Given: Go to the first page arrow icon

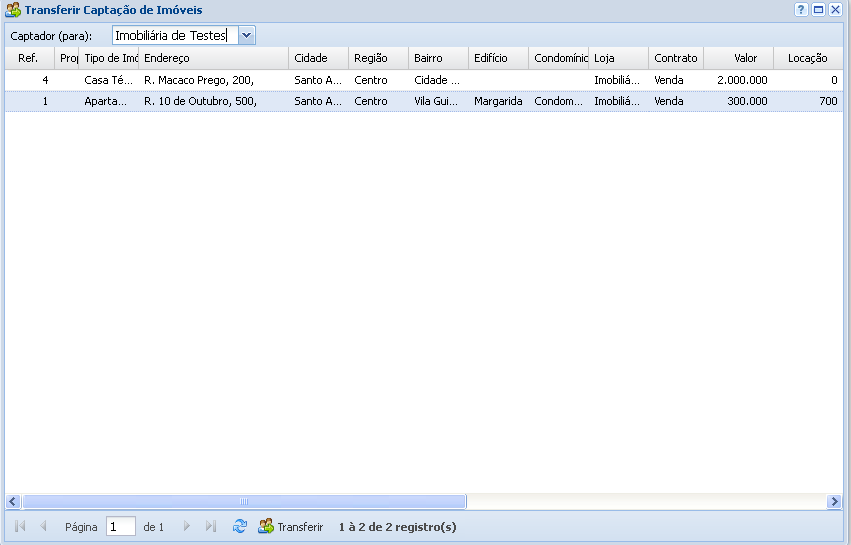Looking at the screenshot, I should click(20, 526).
